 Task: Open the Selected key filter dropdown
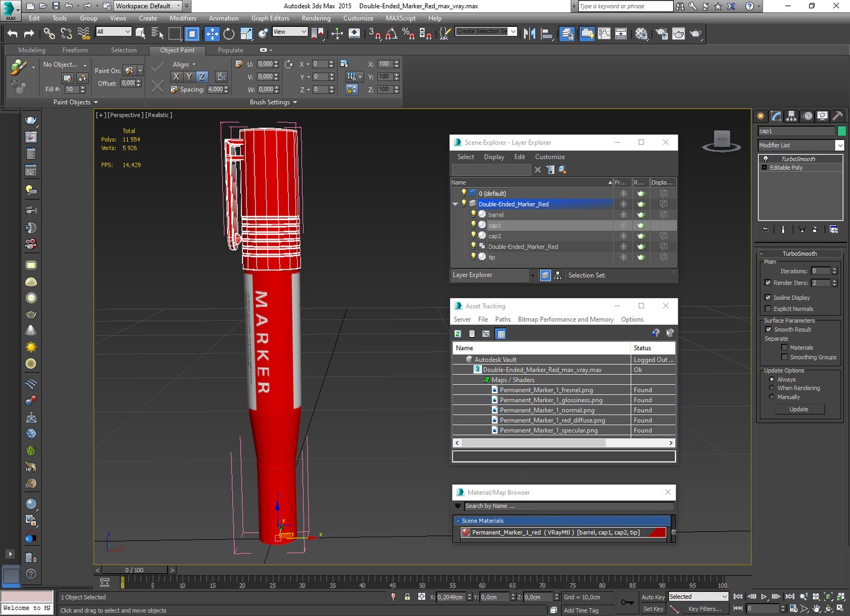click(x=699, y=597)
